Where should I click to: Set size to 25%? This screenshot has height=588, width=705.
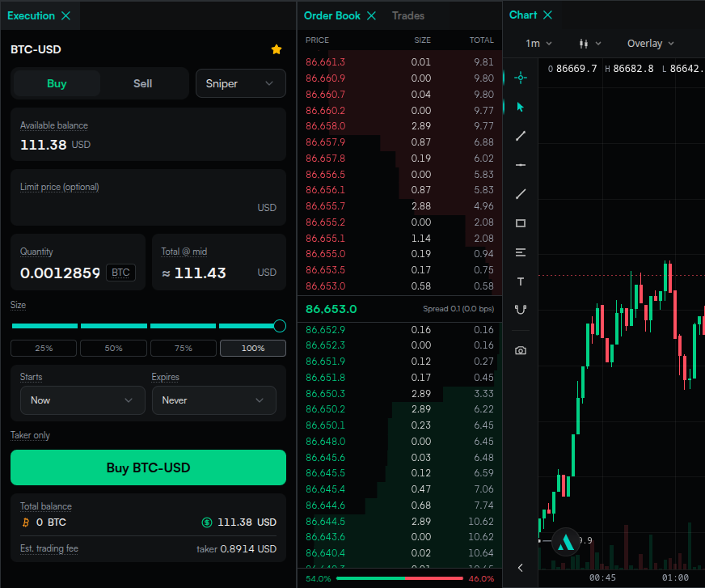click(44, 349)
